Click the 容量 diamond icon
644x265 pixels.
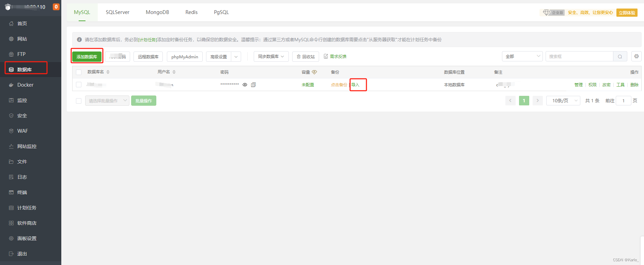point(314,72)
